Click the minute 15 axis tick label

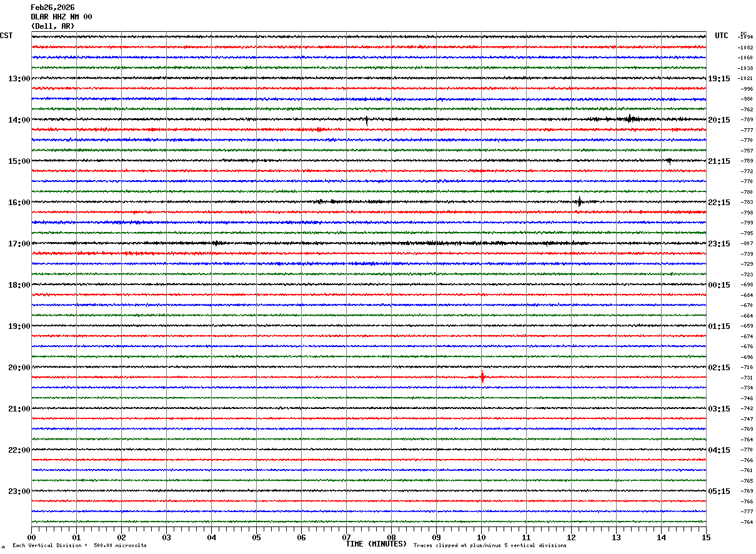point(706,537)
